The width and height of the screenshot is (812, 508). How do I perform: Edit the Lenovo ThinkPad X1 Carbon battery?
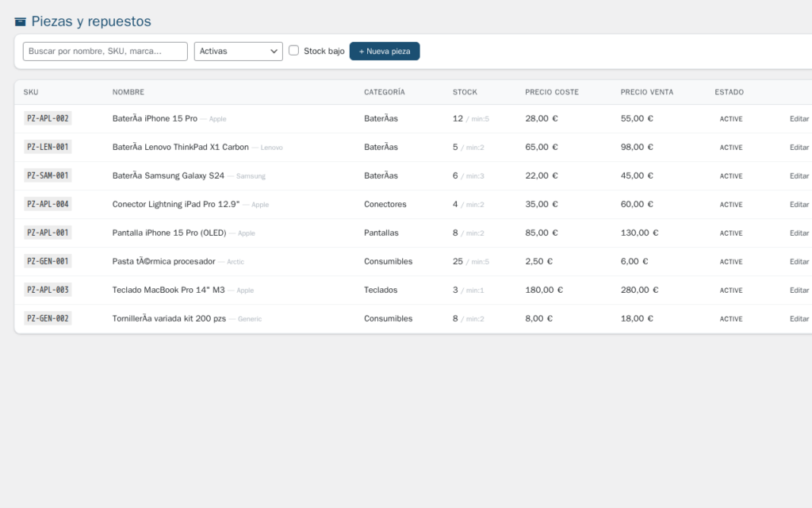point(799,148)
